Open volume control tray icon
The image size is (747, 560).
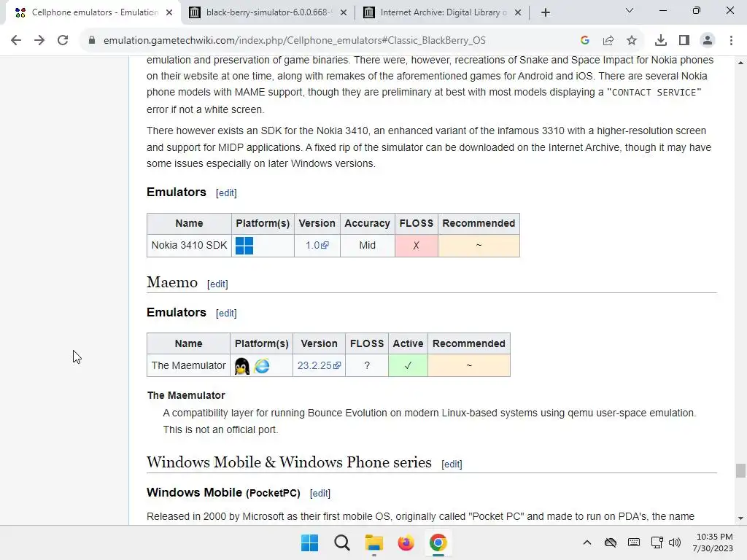[675, 542]
